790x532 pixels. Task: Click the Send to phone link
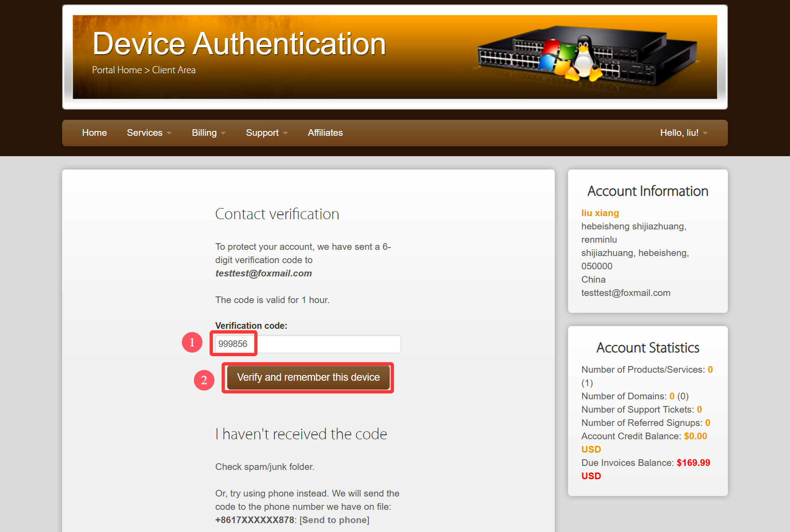(334, 520)
